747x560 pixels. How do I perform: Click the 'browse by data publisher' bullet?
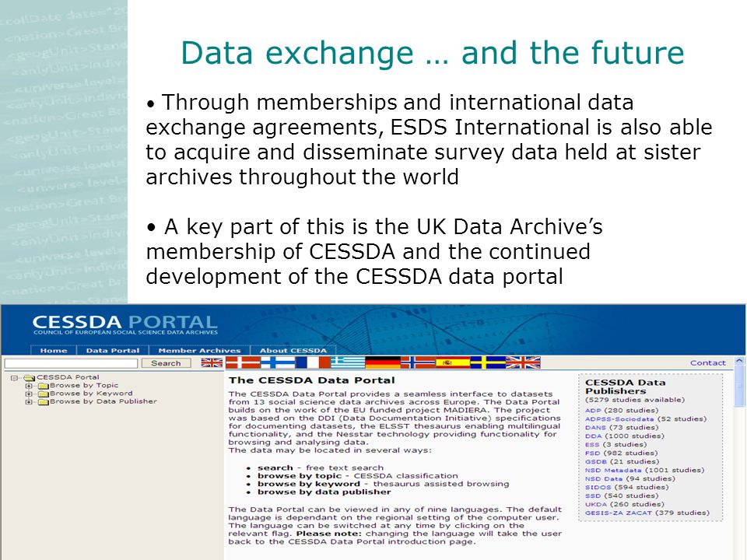pos(324,492)
